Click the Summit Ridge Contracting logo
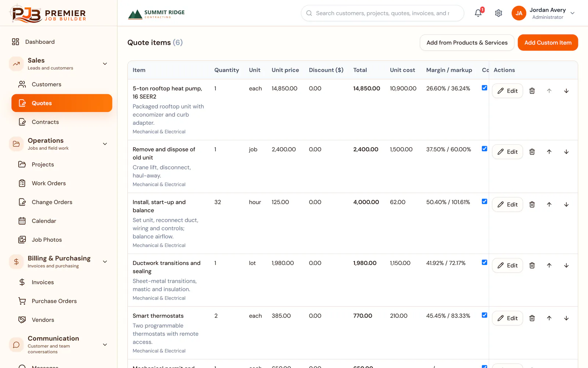This screenshot has width=588, height=368. pos(157,14)
